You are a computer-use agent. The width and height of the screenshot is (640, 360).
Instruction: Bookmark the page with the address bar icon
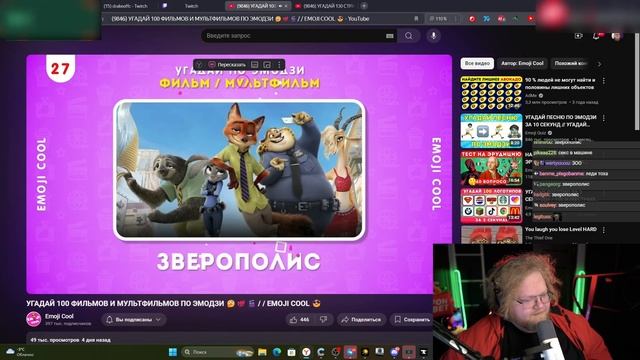(x=416, y=19)
